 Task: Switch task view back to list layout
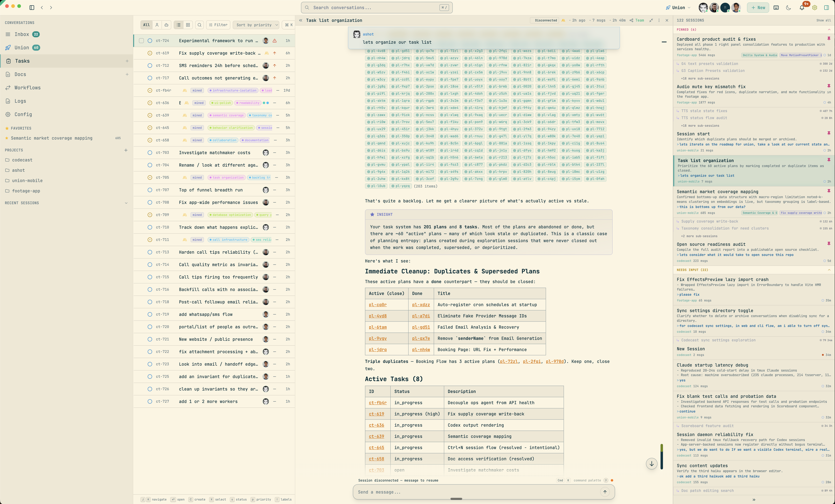pyautogui.click(x=179, y=25)
